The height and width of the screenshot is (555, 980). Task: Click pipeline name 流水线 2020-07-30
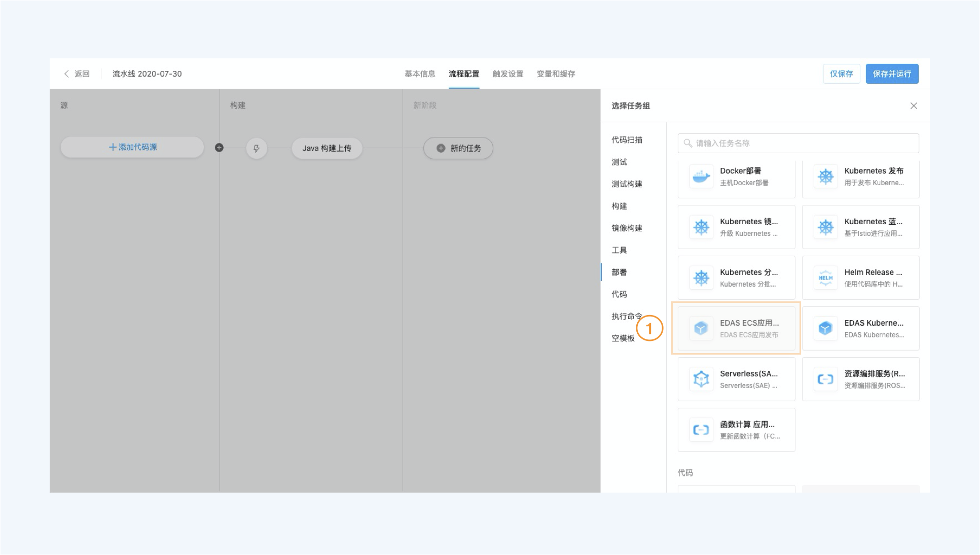pos(147,74)
